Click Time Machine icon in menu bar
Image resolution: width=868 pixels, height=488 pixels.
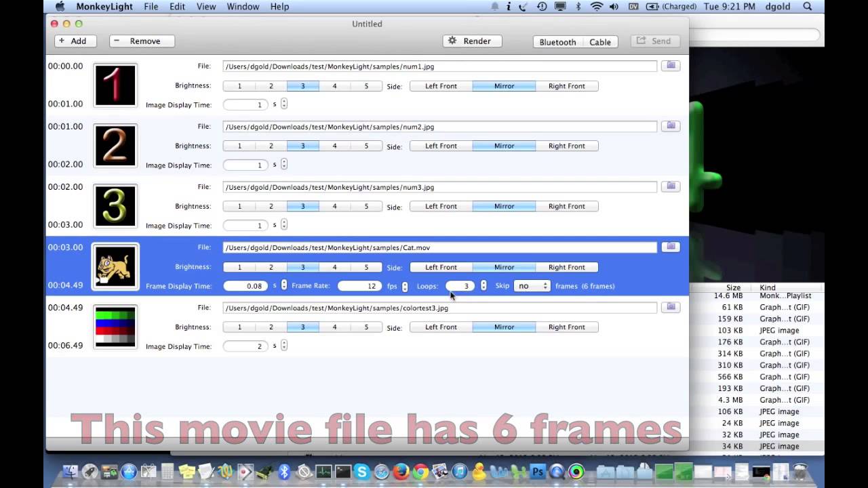click(x=542, y=6)
